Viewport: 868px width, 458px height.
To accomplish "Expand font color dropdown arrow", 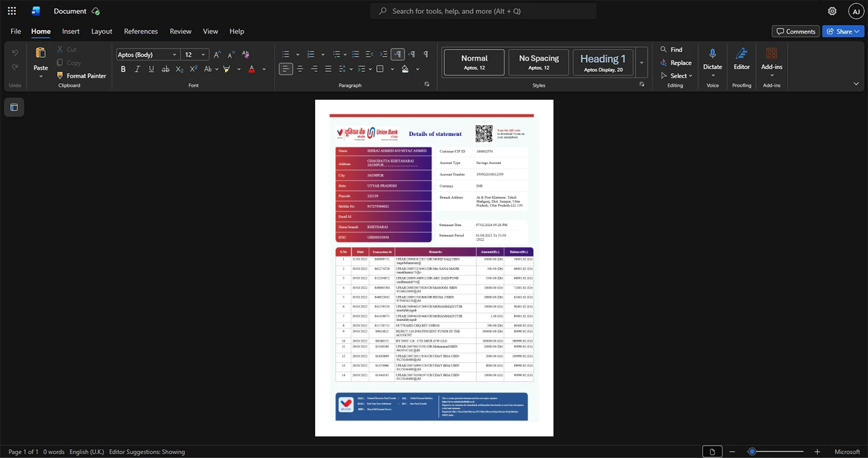I will click(264, 69).
